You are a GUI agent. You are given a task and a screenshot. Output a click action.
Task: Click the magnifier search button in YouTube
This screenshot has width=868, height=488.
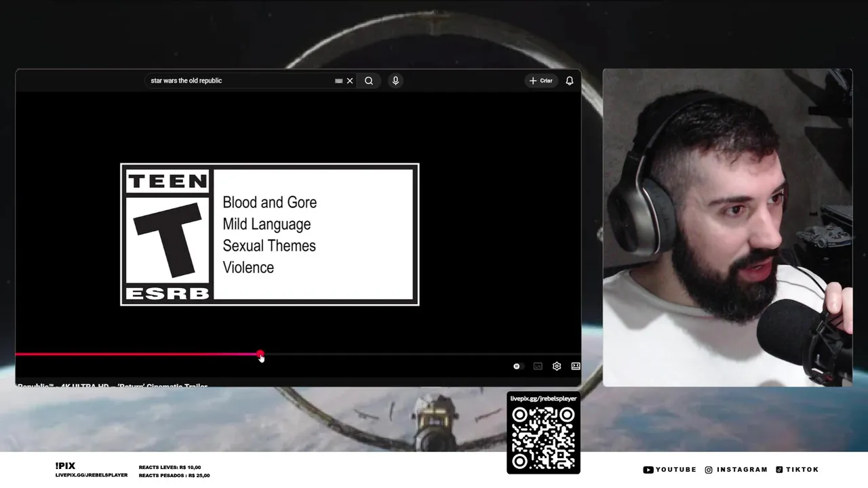tap(369, 81)
